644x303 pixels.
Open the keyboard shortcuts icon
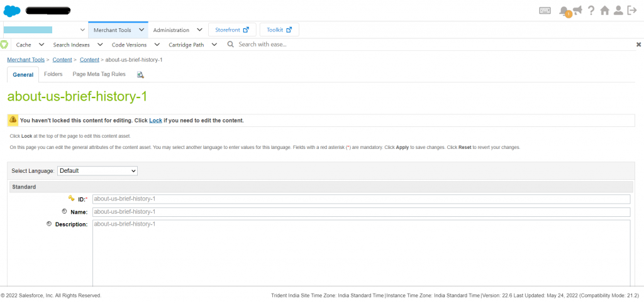point(546,11)
